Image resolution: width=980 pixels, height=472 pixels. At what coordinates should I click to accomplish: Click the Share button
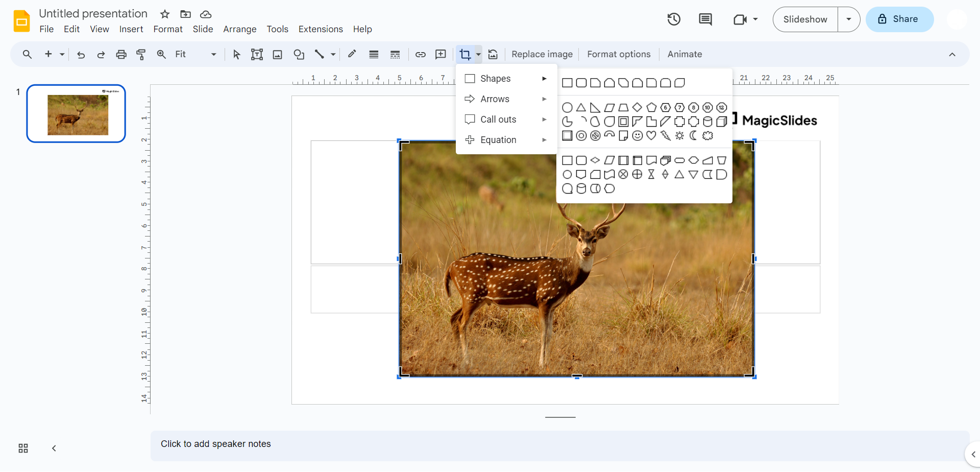(x=899, y=19)
